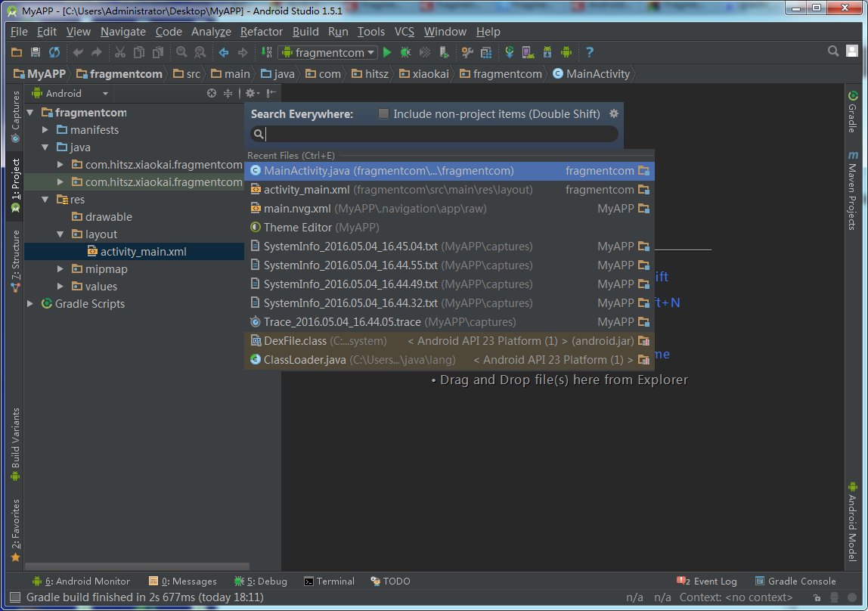This screenshot has height=611, width=868.
Task: Click the Save All disk icon
Action: [x=35, y=52]
